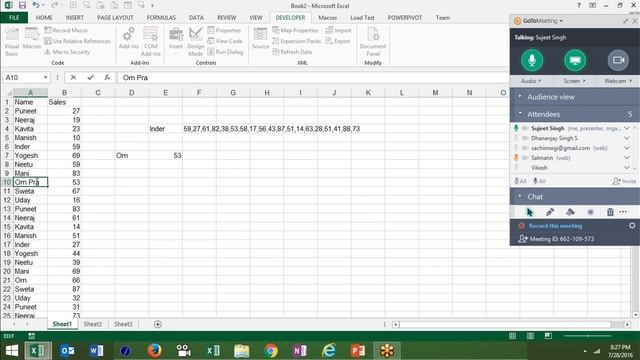The image size is (640, 360).
Task: Add a new sheet
Action: (x=158, y=324)
